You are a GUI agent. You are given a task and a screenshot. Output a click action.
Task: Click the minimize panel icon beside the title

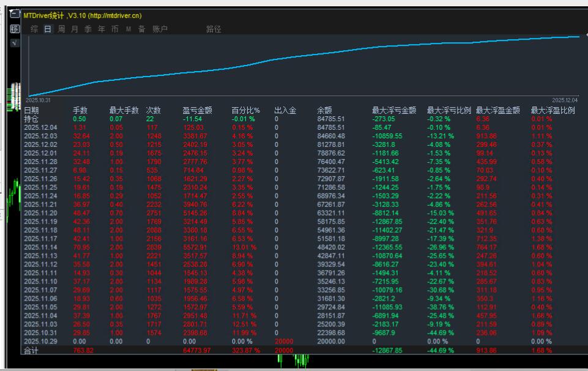coord(14,14)
